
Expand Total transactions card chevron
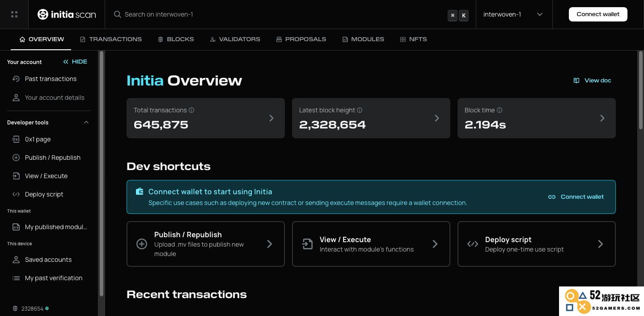click(271, 118)
